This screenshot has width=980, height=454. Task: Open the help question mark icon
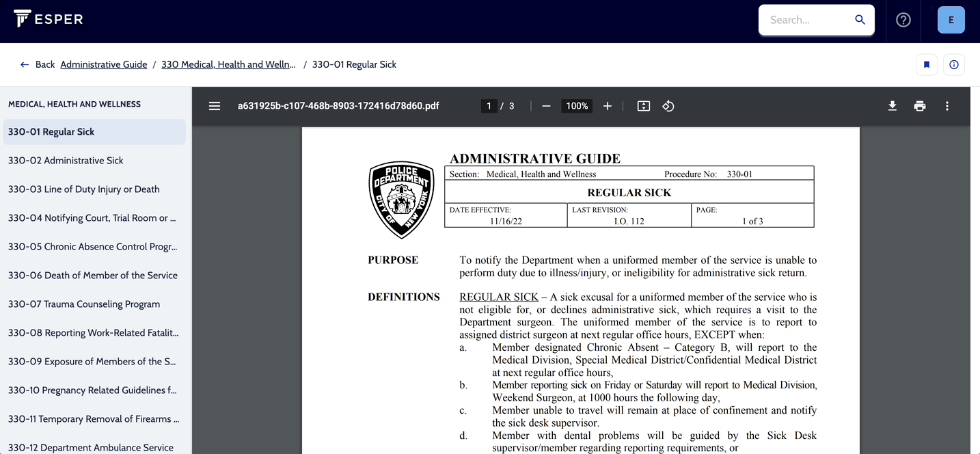tap(903, 20)
